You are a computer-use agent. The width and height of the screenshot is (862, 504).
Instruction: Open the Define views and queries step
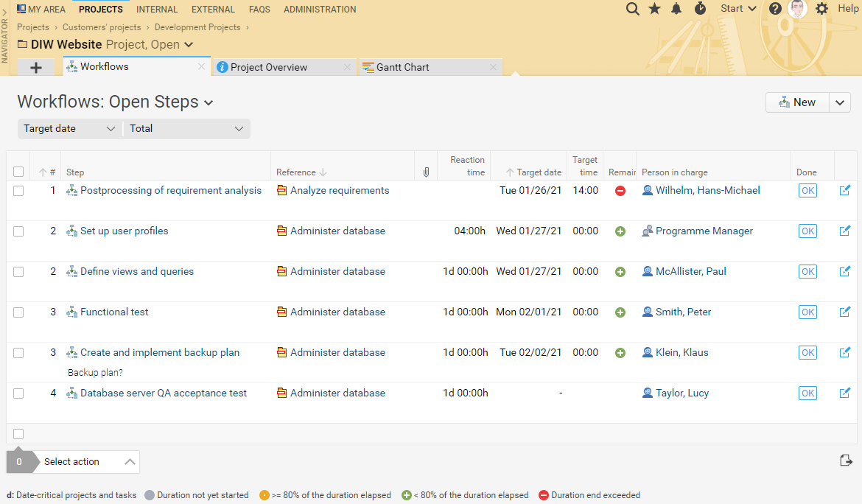(137, 271)
